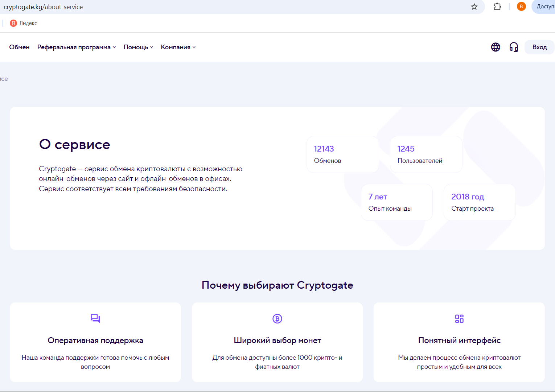Click the Yandex bookmark icon

[x=13, y=23]
